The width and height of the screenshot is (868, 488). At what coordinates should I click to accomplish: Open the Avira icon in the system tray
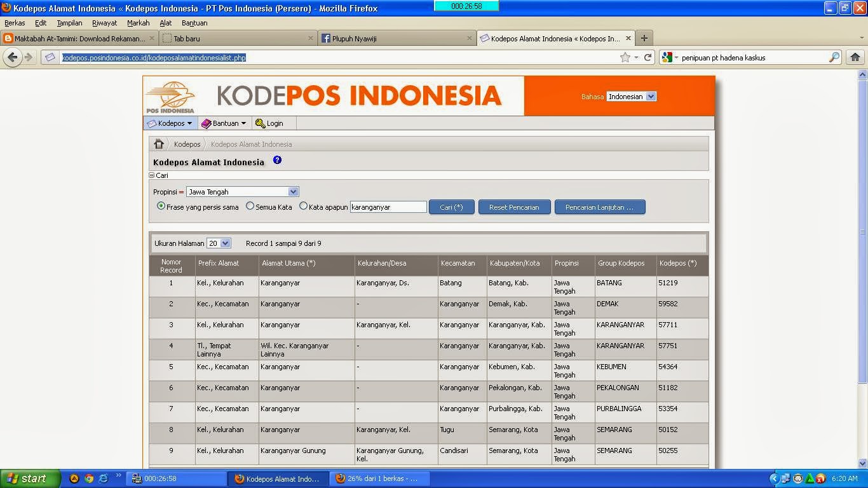pos(820,480)
